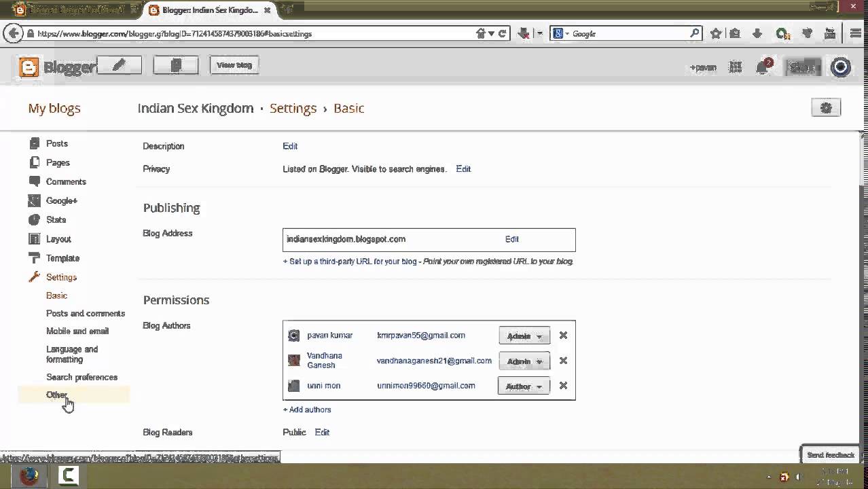Click the Pages sidebar icon
This screenshot has height=489, width=868.
click(x=35, y=162)
